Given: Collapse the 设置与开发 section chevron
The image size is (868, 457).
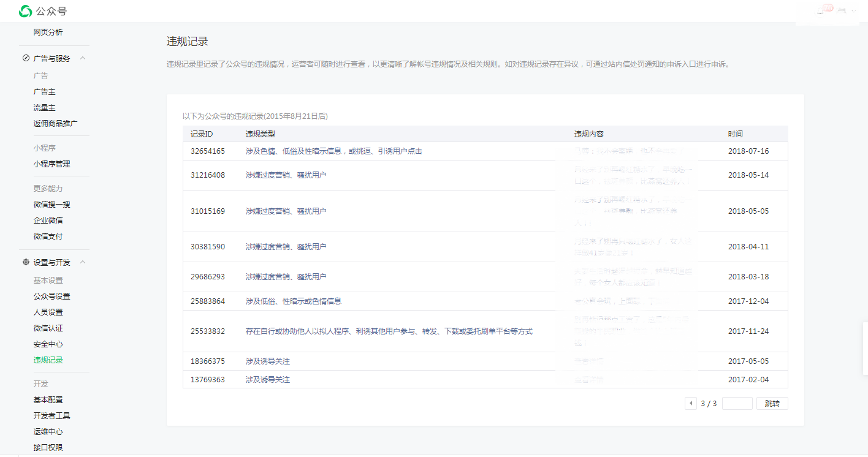Looking at the screenshot, I should click(83, 262).
